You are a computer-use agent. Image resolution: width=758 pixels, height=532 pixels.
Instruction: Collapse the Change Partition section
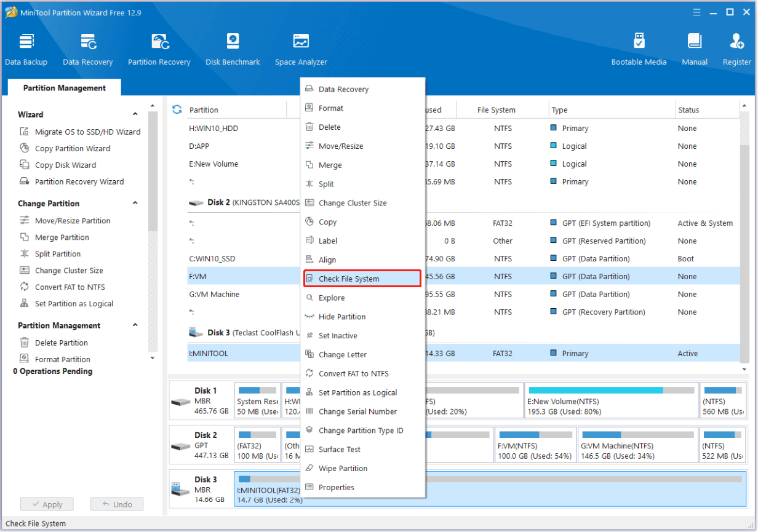(135, 204)
